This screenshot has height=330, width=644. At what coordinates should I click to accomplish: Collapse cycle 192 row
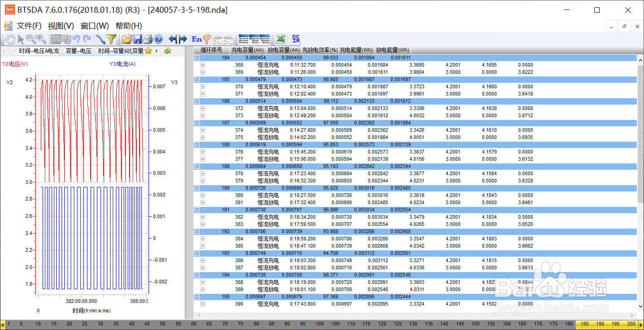click(197, 231)
